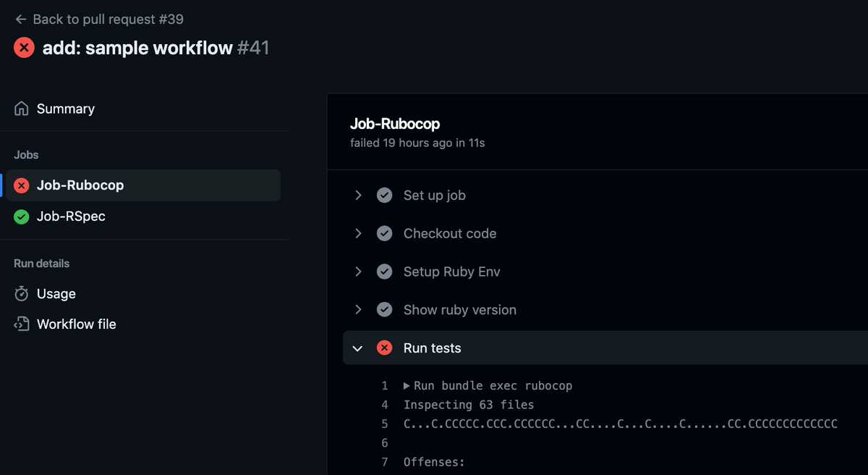
Task: Click 'Inspecting 63 files' log line
Action: pyautogui.click(x=469, y=405)
